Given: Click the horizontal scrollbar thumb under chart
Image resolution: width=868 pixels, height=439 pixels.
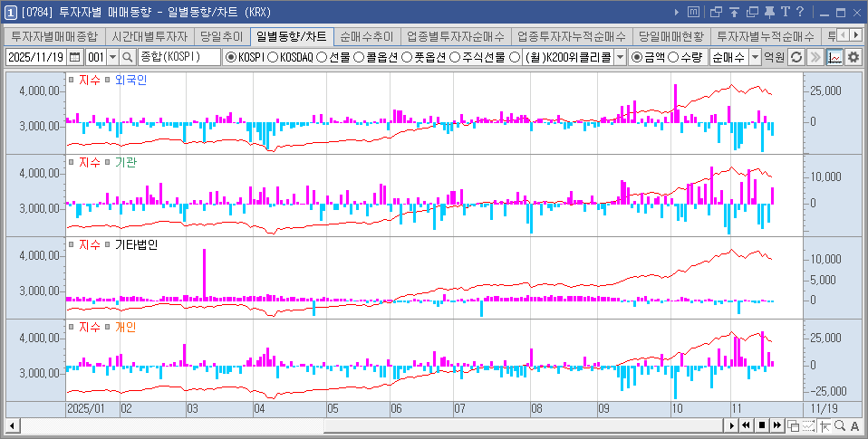Looking at the screenshot, I should pos(523,425).
